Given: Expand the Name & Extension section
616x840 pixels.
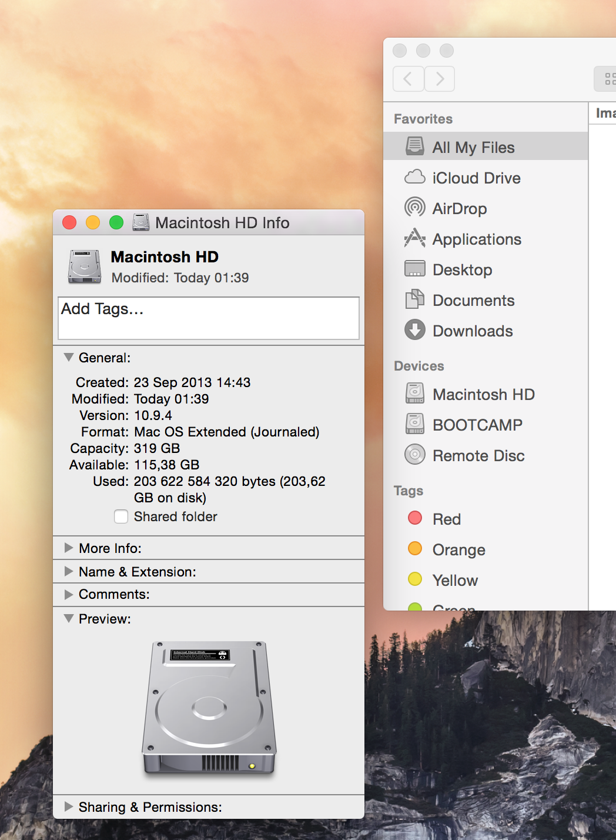Looking at the screenshot, I should (69, 571).
